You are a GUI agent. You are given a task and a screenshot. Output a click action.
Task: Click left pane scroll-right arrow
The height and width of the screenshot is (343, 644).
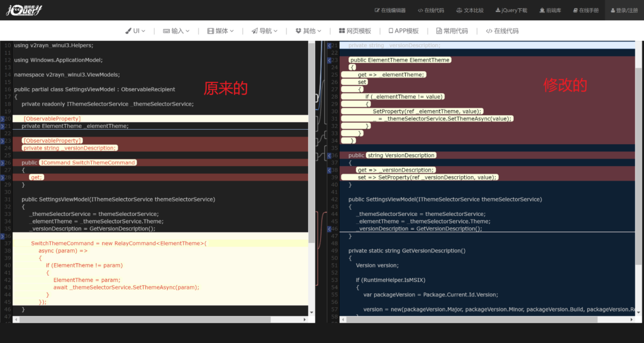(305, 319)
